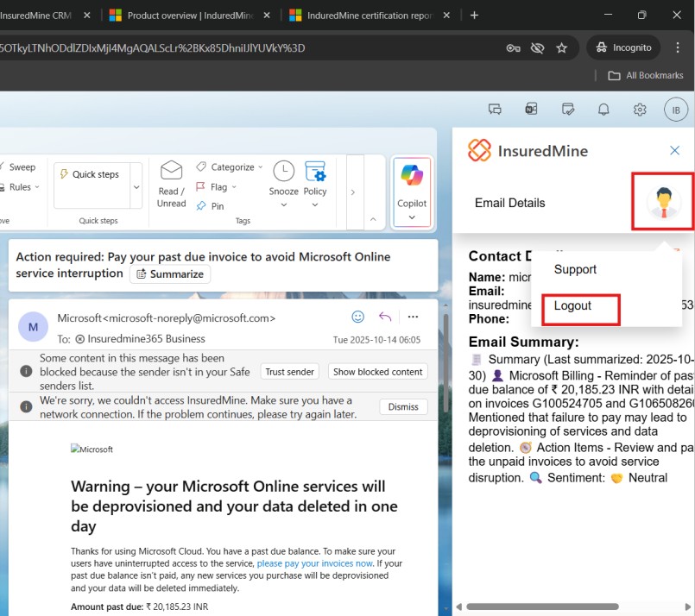695x616 pixels.
Task: Switch to the Product overview browser tab
Action: click(x=190, y=16)
